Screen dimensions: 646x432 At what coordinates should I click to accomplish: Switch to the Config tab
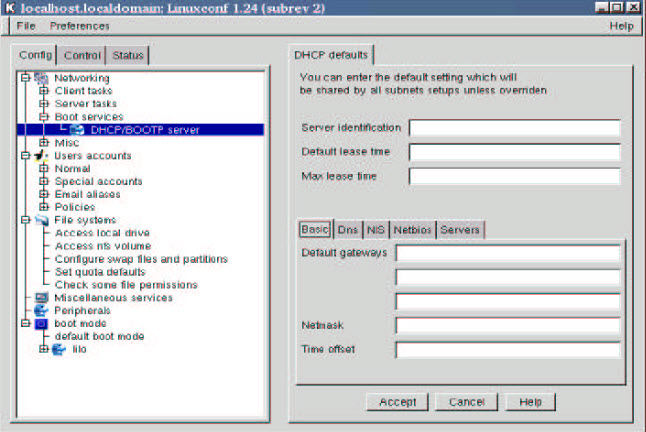(x=35, y=55)
